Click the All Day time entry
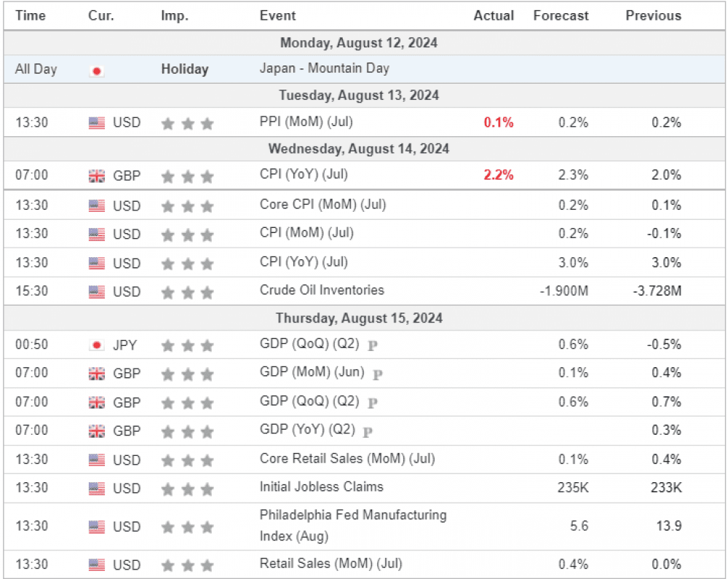This screenshot has width=728, height=579. 36,69
